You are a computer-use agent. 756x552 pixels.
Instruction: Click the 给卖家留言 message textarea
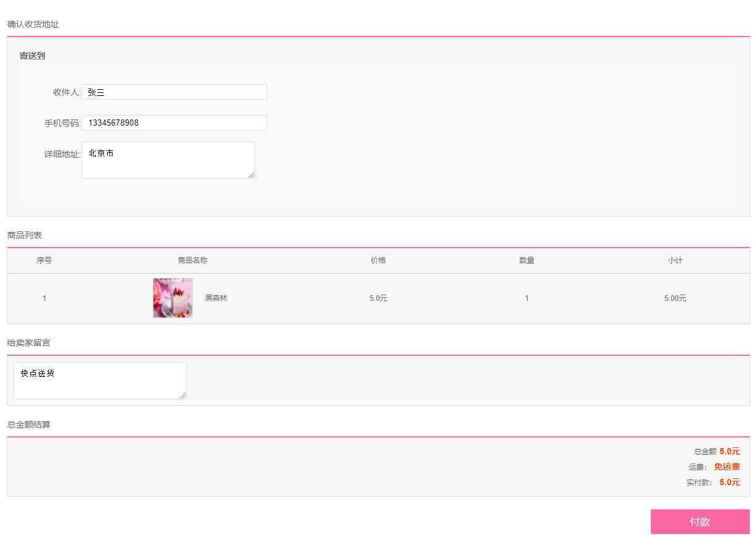(100, 381)
